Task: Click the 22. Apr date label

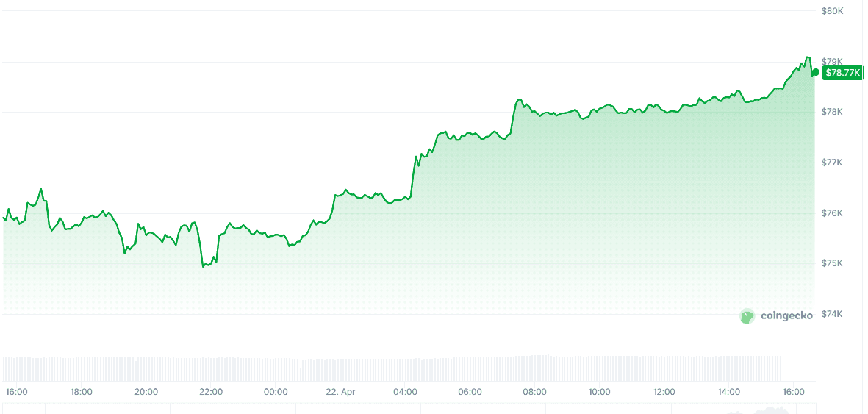Action: [x=340, y=392]
